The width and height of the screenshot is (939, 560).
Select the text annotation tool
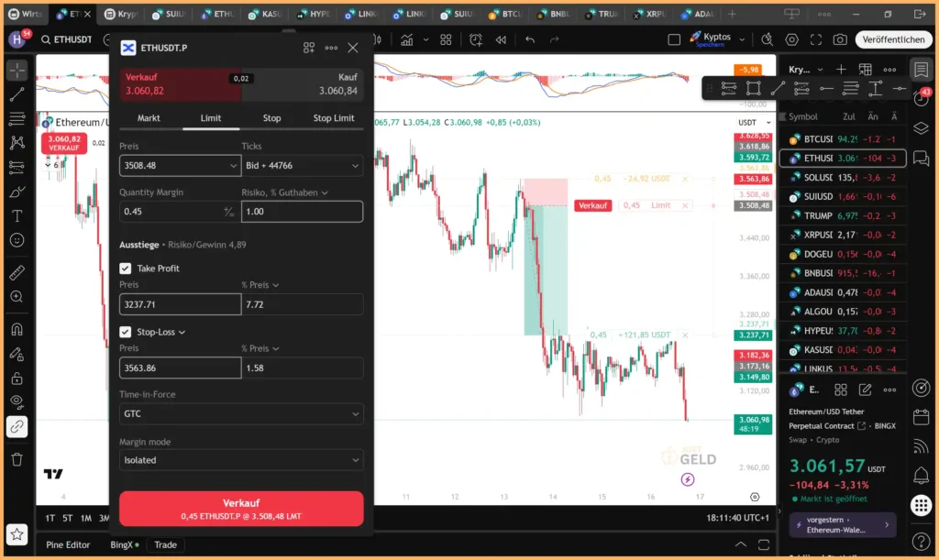click(17, 216)
